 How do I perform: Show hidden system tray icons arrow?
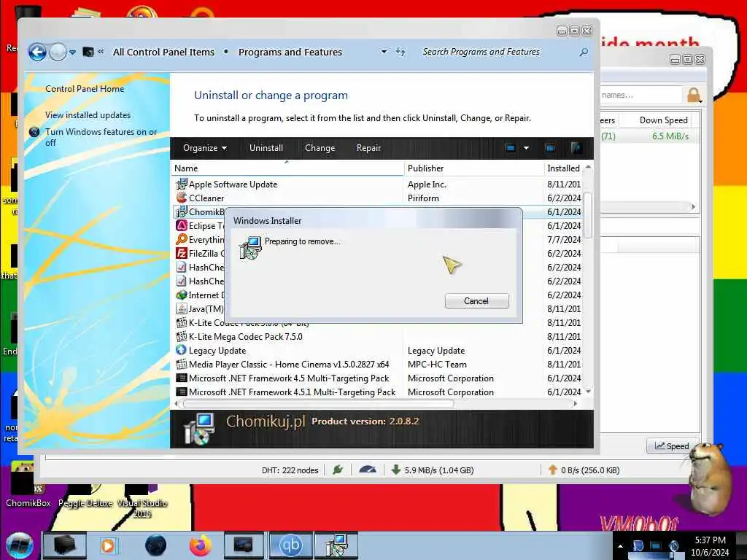click(x=620, y=547)
